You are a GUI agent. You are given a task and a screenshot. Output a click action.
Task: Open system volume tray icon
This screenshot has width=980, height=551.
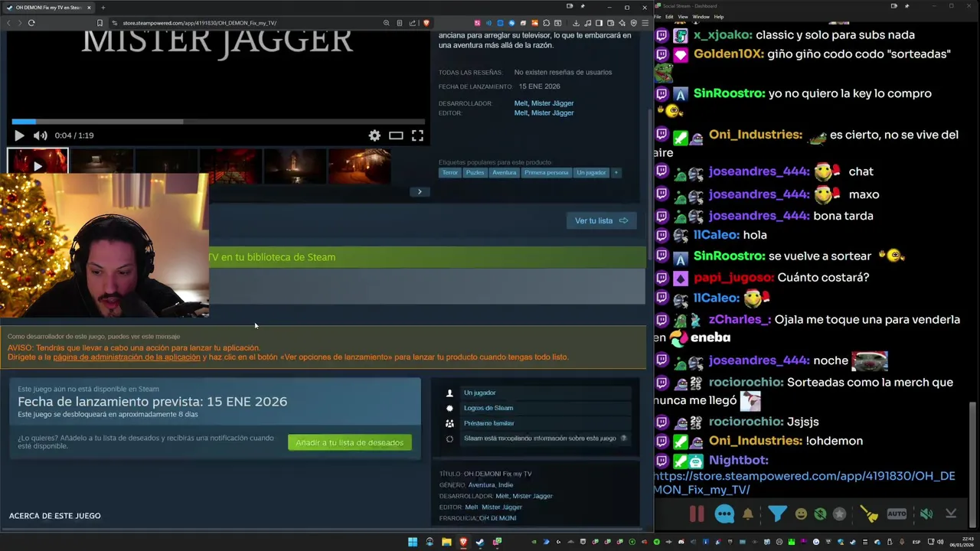click(940, 543)
